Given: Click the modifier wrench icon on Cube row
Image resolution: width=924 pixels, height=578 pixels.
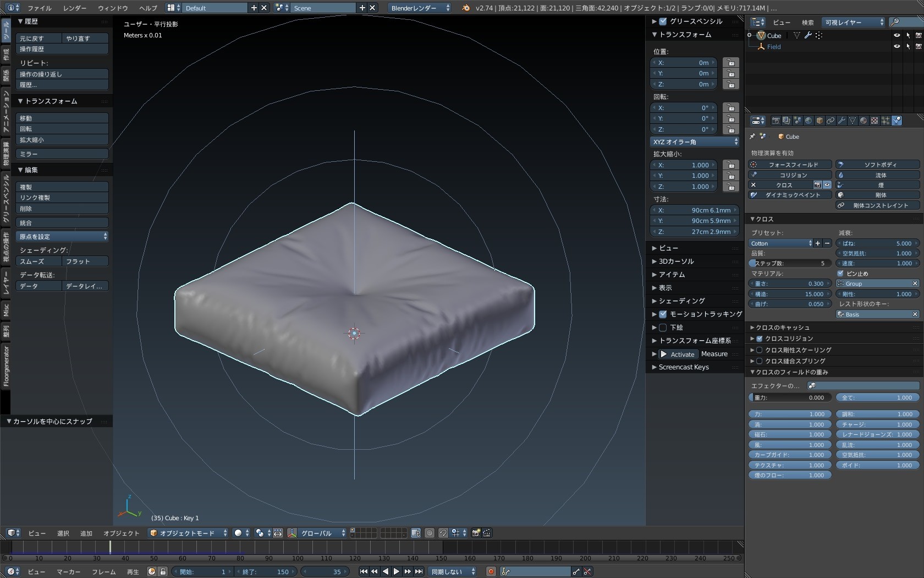Looking at the screenshot, I should coord(808,35).
